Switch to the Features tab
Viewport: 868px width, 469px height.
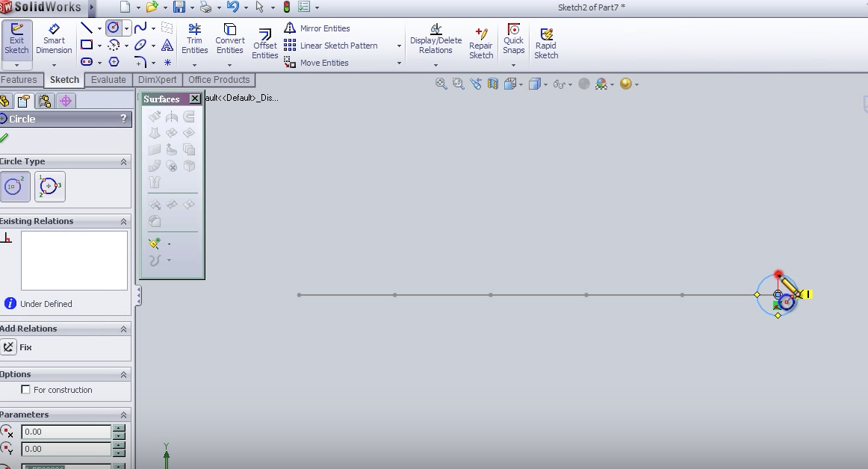coord(19,80)
